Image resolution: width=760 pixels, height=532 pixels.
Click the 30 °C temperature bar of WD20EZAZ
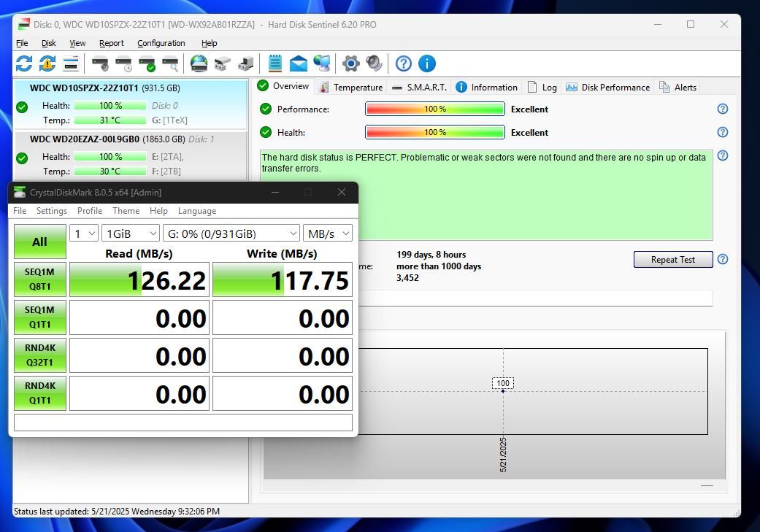point(110,171)
